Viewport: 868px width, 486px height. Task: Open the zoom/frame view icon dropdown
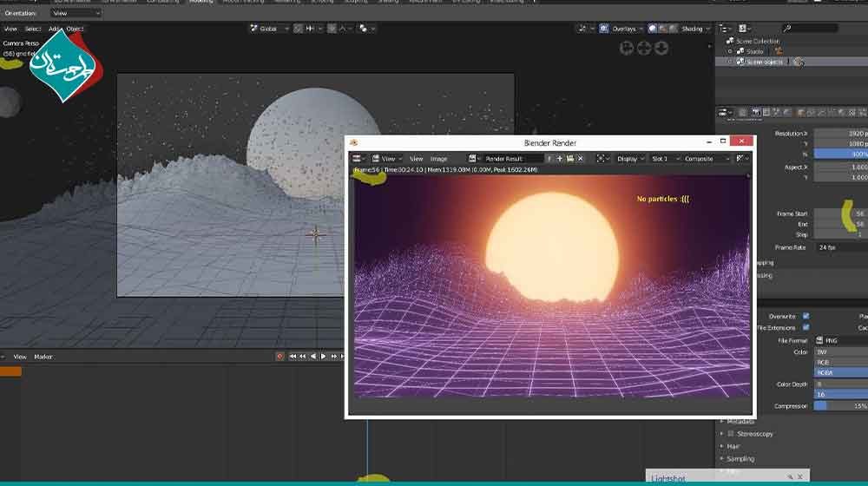(x=602, y=159)
